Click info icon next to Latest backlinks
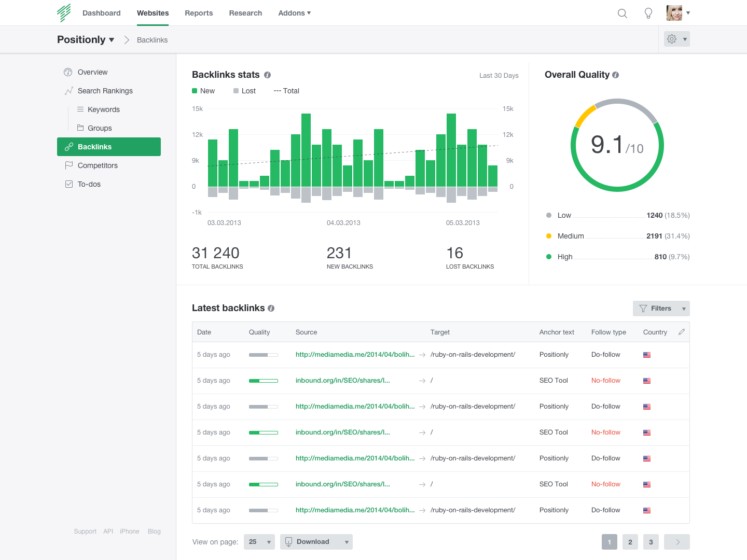The width and height of the screenshot is (747, 560). click(271, 308)
